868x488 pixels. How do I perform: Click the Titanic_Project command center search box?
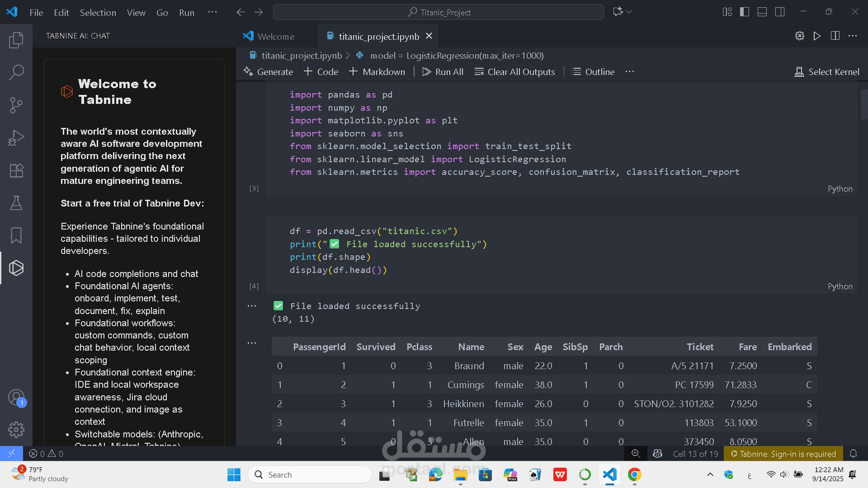438,12
